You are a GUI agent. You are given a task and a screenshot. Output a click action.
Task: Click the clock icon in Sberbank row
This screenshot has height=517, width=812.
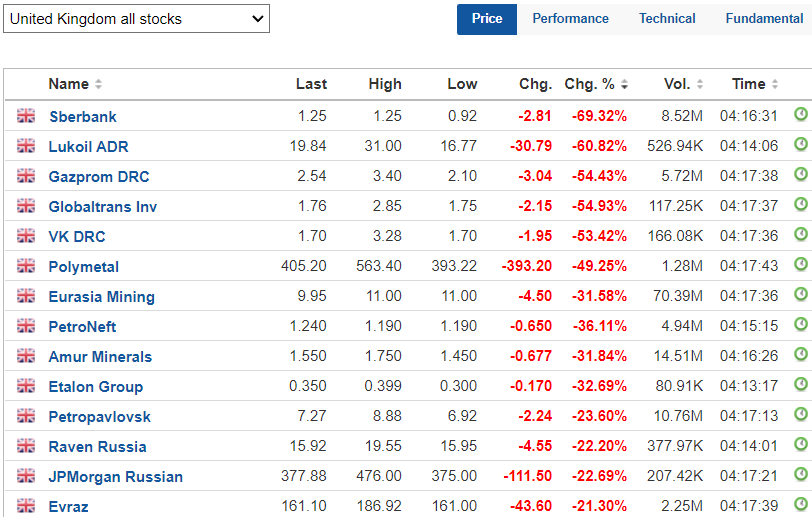[800, 115]
